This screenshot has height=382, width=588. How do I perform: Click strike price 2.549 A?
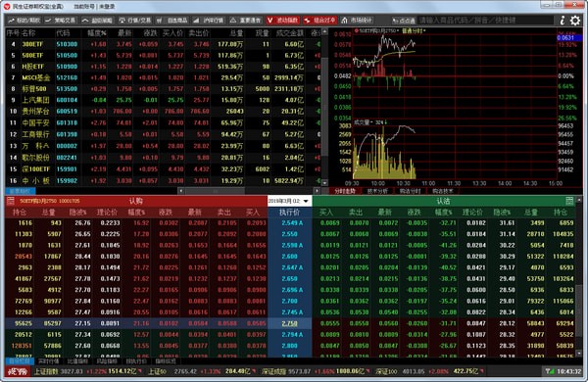[292, 223]
